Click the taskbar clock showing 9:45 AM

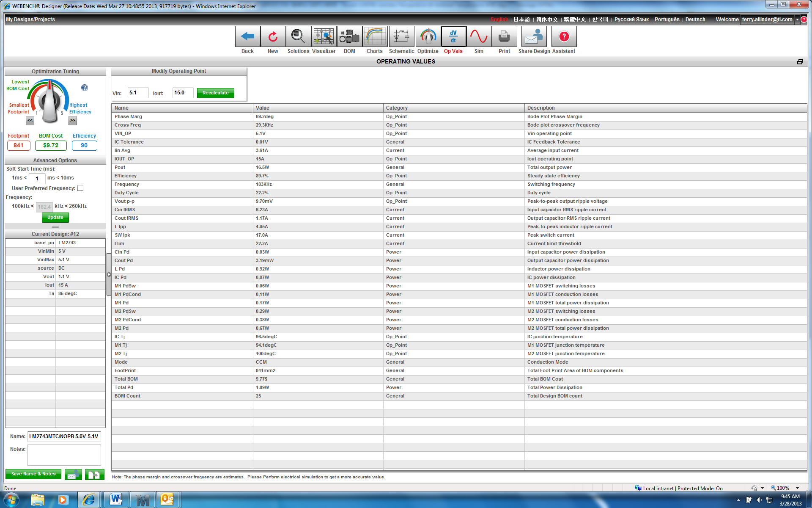pyautogui.click(x=790, y=500)
